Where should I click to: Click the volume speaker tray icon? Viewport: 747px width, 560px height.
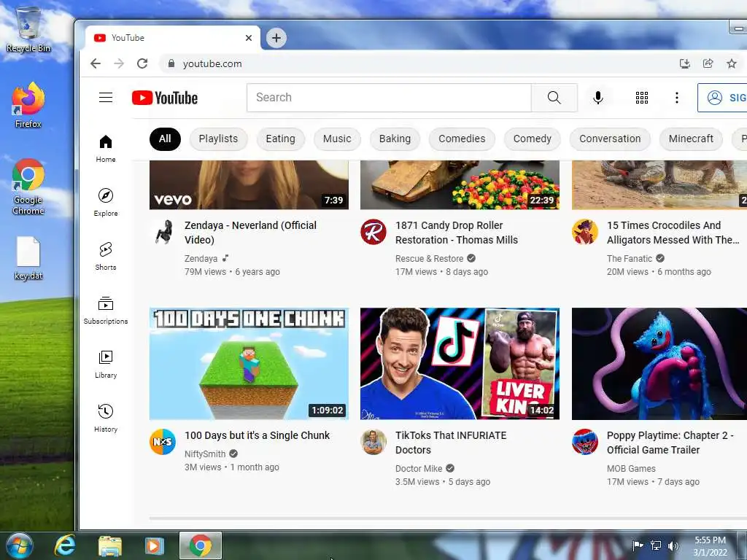tap(673, 545)
